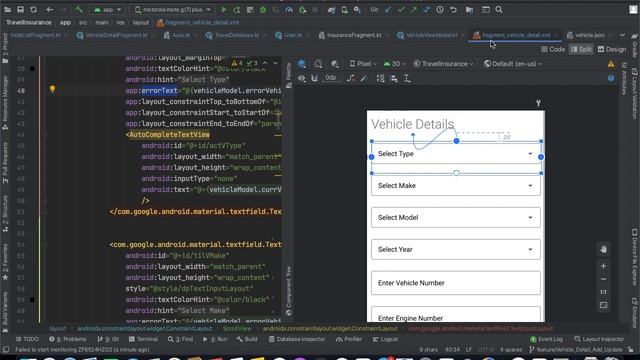Click the TravelInsurance breadcrumb
640x360 pixels.
tap(29, 22)
